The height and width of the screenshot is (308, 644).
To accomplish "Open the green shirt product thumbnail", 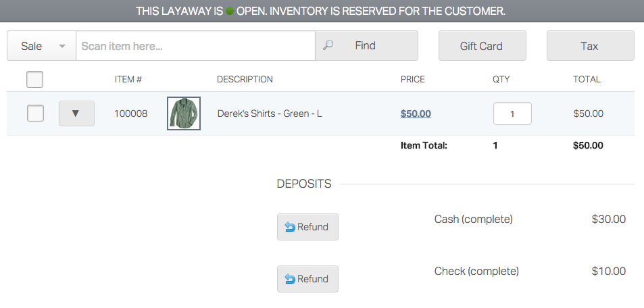I will (x=184, y=113).
